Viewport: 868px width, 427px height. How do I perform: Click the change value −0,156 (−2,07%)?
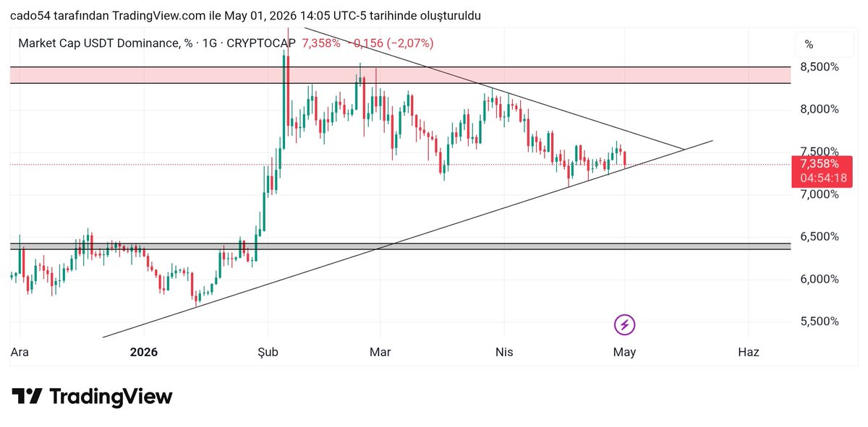click(x=390, y=43)
